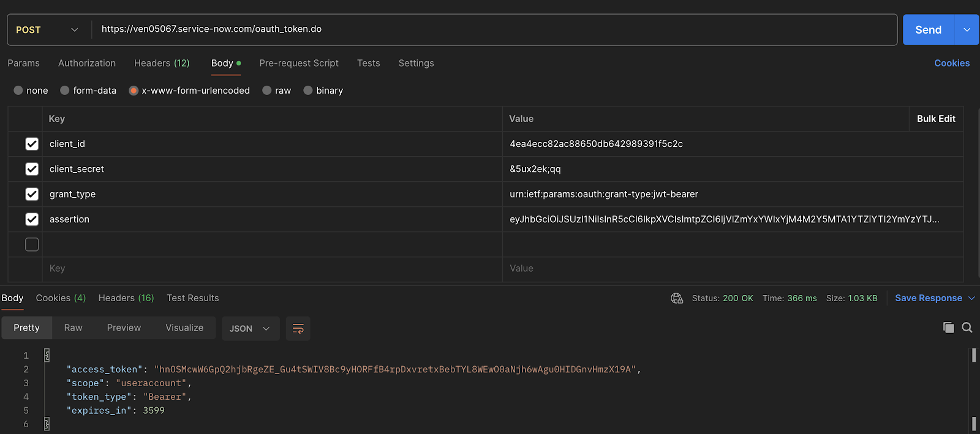Click the network globe icon near Status

tap(677, 298)
